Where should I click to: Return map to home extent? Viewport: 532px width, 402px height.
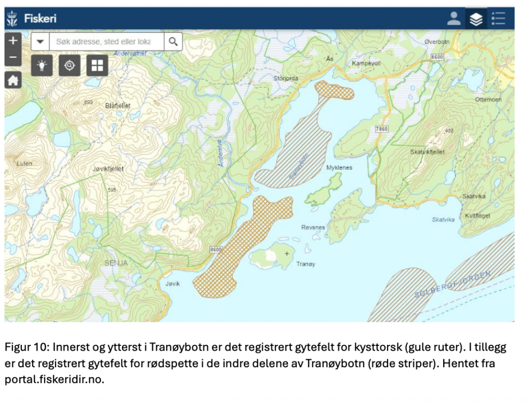pos(13,80)
